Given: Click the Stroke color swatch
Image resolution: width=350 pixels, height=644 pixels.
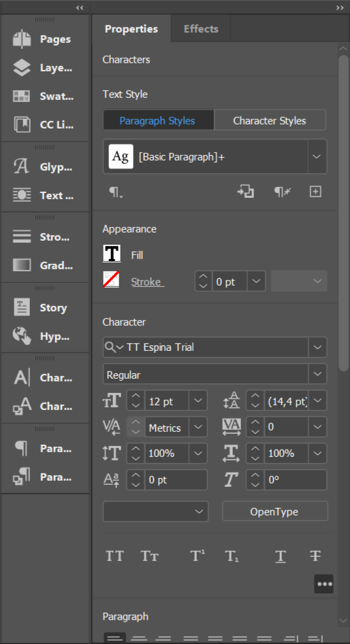Looking at the screenshot, I should 111,279.
